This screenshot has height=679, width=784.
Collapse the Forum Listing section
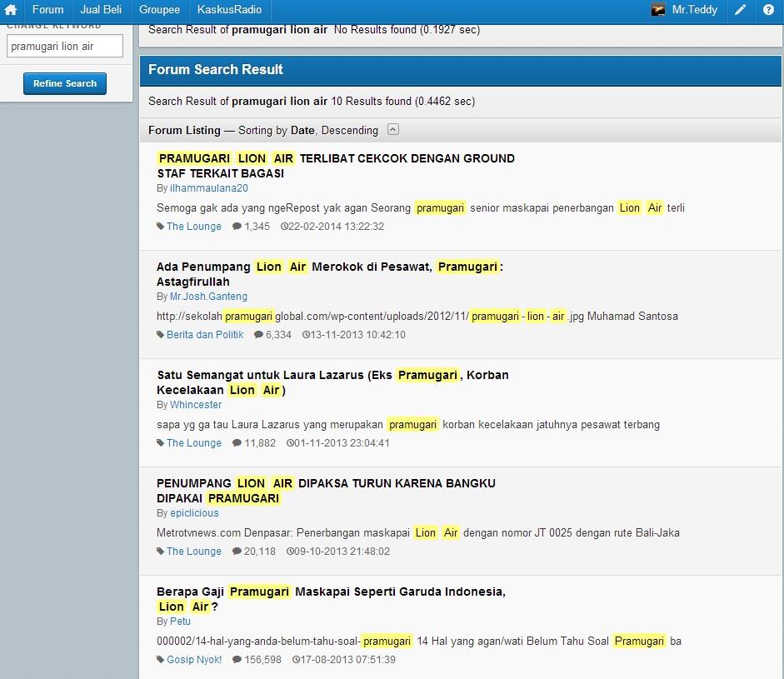pyautogui.click(x=393, y=130)
